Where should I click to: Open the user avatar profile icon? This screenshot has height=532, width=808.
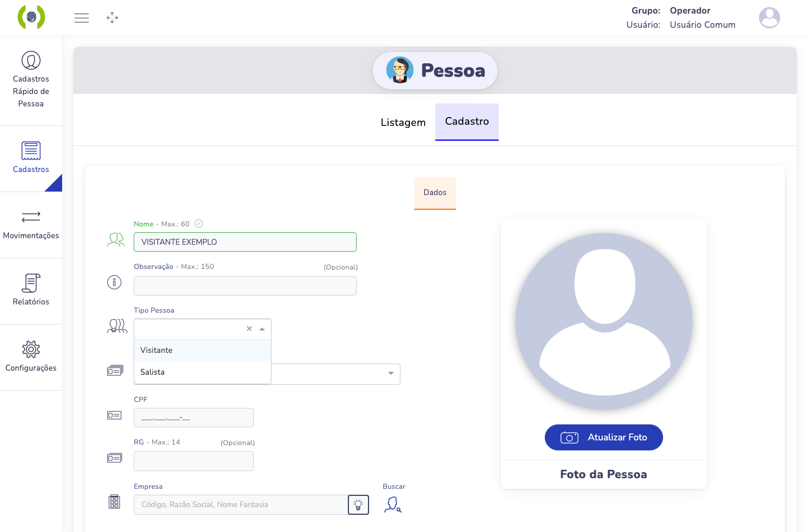point(769,18)
